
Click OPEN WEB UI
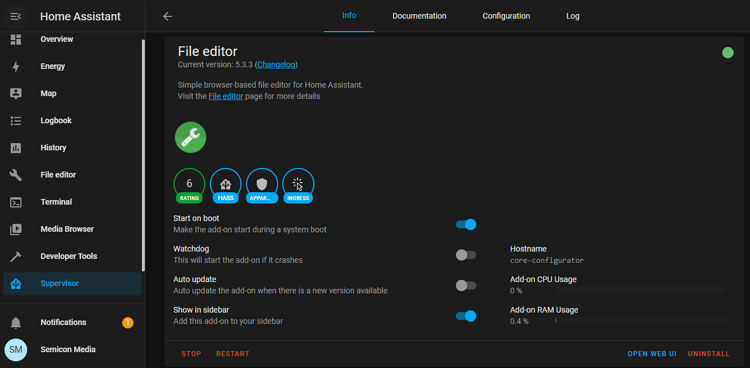652,354
